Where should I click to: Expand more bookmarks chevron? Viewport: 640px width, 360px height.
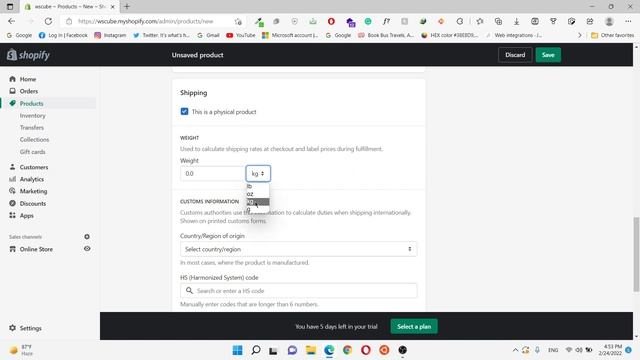580,36
